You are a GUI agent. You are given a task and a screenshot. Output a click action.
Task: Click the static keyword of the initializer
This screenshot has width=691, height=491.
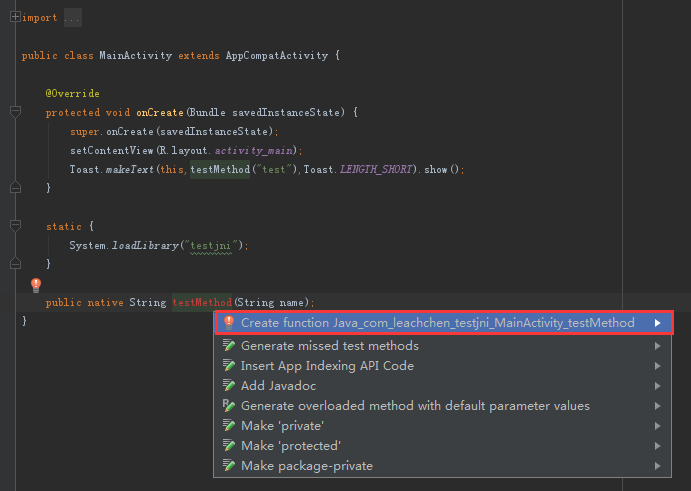[x=64, y=227]
